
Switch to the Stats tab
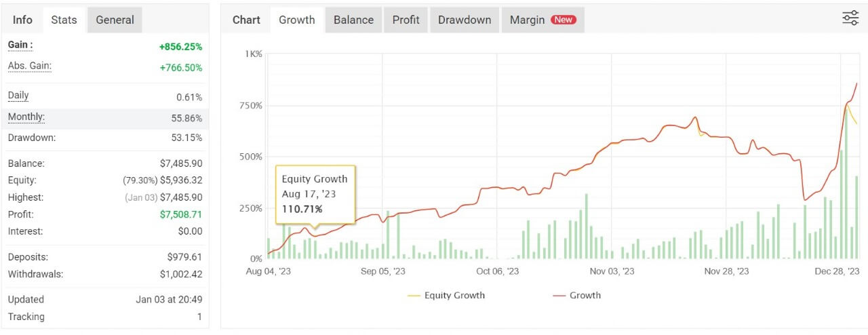64,20
